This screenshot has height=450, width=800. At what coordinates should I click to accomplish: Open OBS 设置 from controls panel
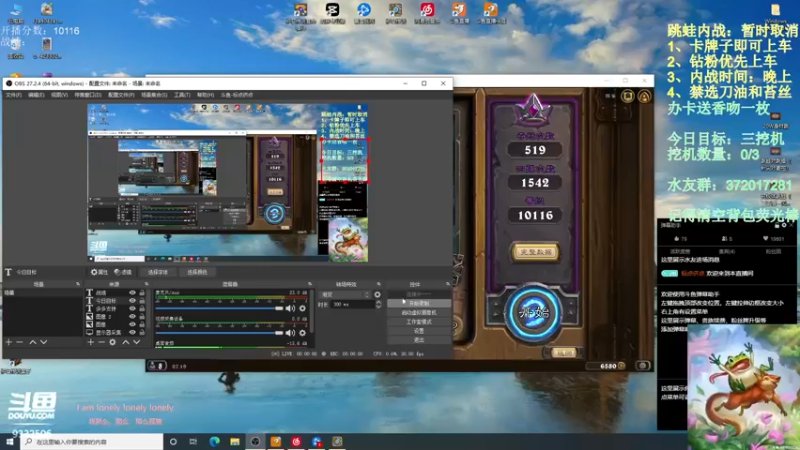pyautogui.click(x=419, y=331)
